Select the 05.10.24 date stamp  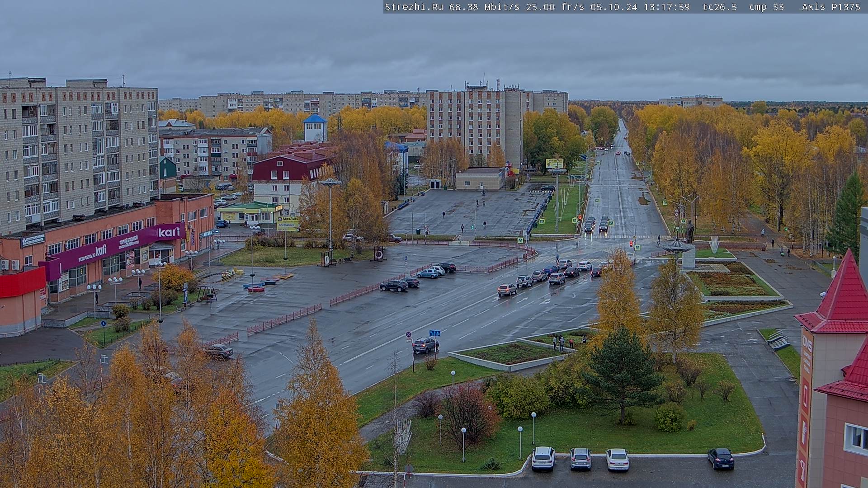click(613, 7)
